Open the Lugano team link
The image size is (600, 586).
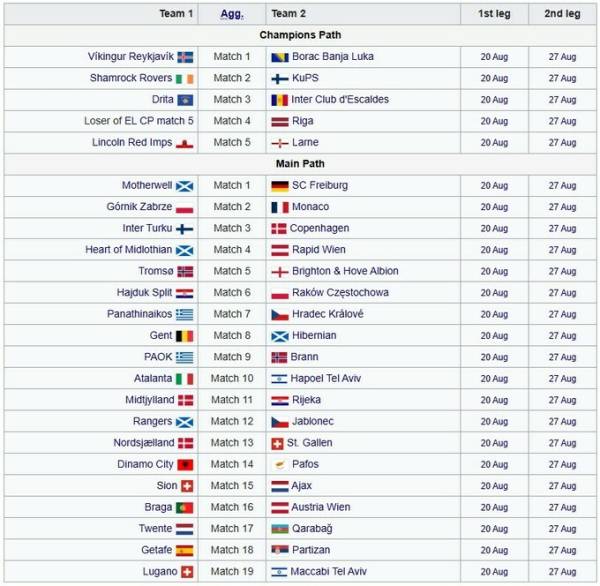tap(160, 572)
